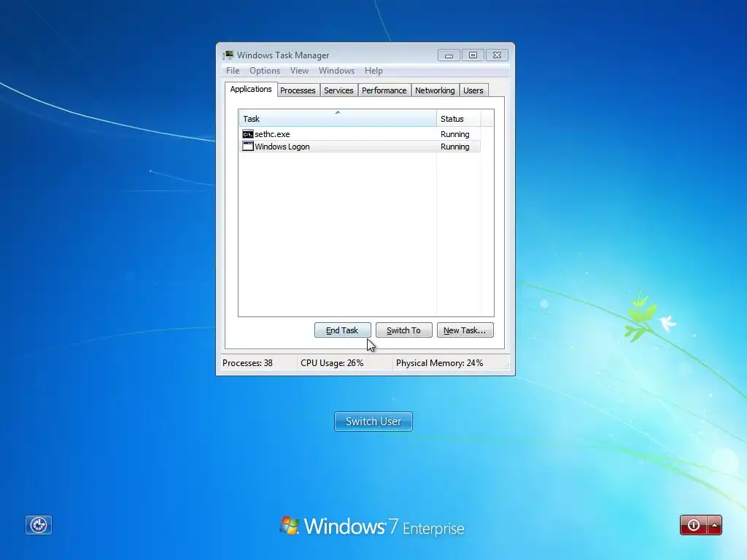Screen dimensions: 747x560
Task: Click the Switch To button
Action: coord(404,330)
